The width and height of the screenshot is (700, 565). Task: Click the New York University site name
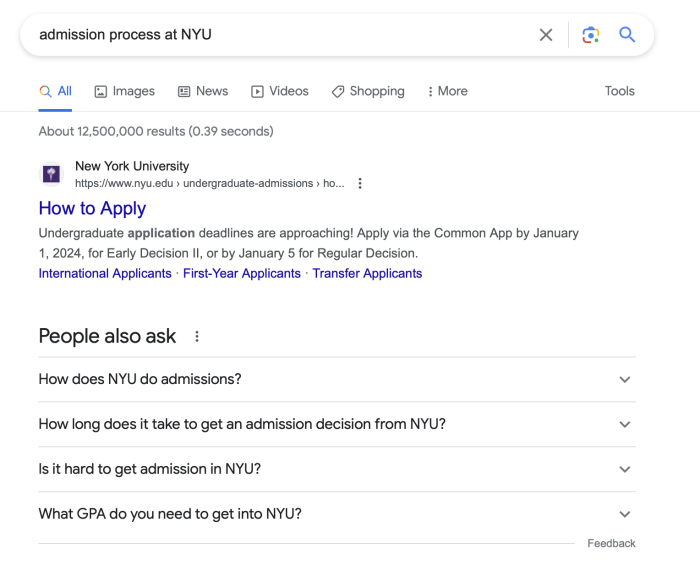(132, 166)
